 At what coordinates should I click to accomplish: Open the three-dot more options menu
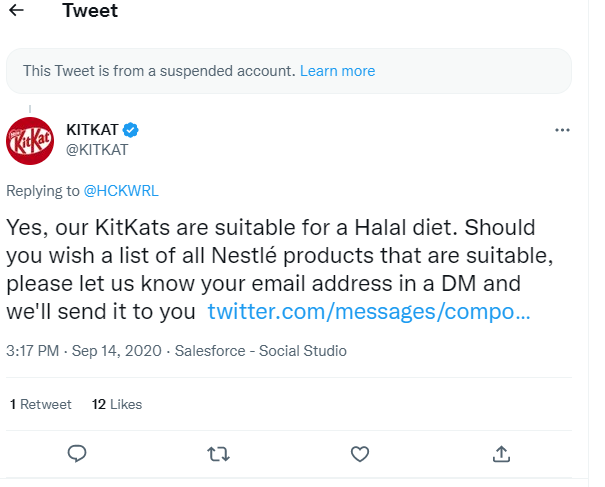coord(562,131)
